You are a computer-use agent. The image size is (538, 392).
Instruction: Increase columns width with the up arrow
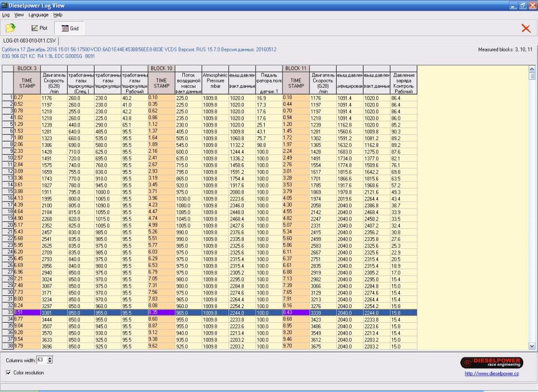coord(50,358)
